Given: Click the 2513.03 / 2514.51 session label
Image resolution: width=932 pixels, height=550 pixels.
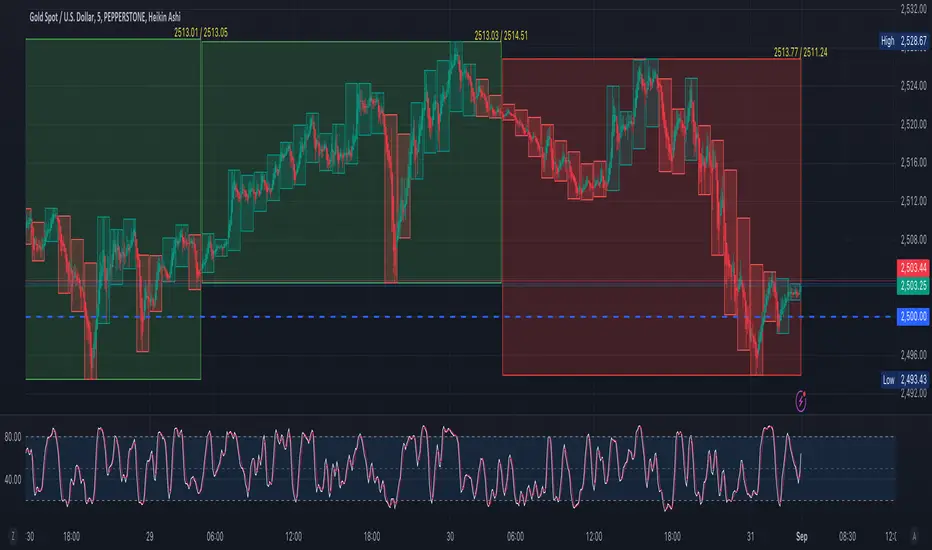Looking at the screenshot, I should tap(501, 35).
